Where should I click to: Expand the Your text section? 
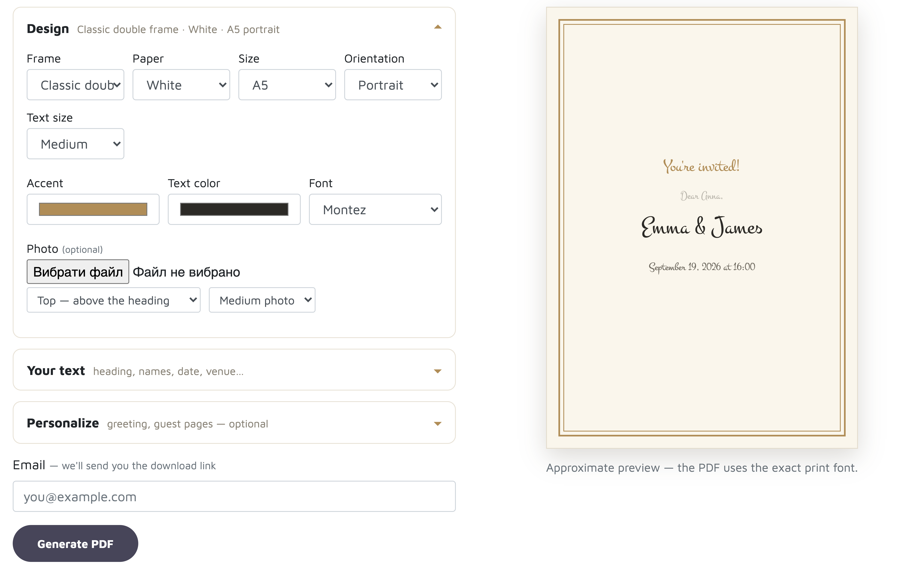(x=438, y=371)
